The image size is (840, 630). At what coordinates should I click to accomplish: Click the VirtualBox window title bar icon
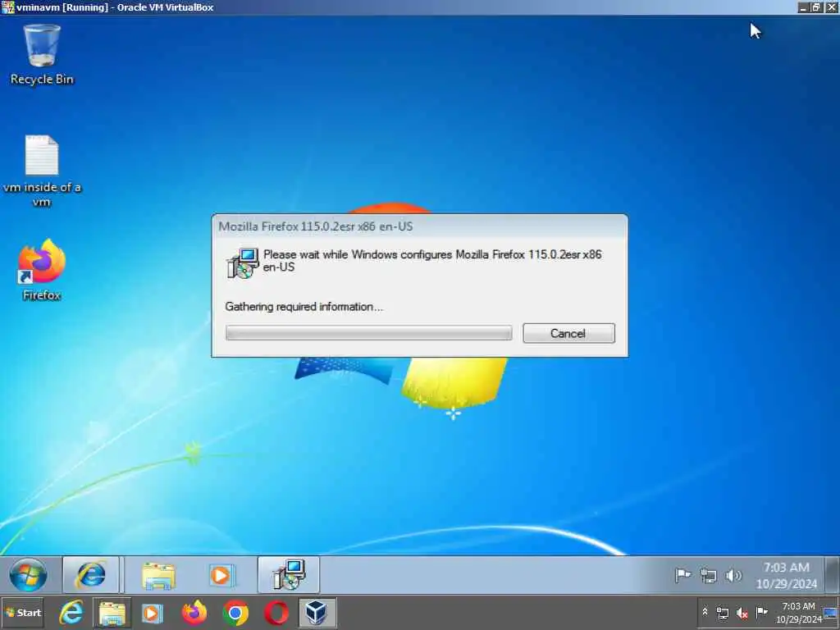click(7, 7)
